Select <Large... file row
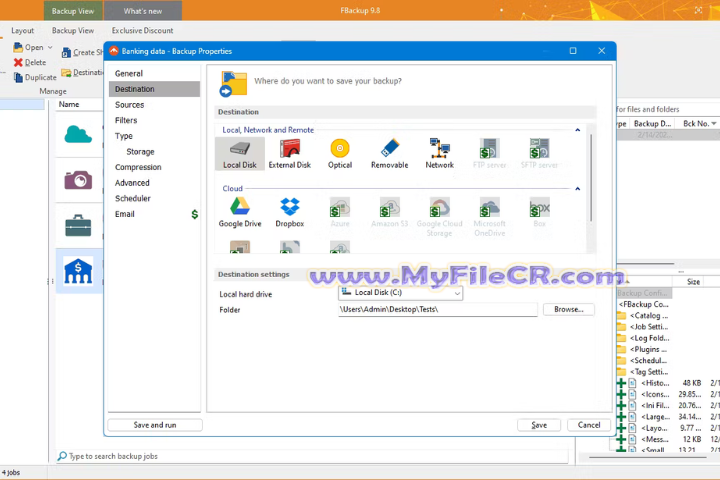The width and height of the screenshot is (720, 480). 668,417
